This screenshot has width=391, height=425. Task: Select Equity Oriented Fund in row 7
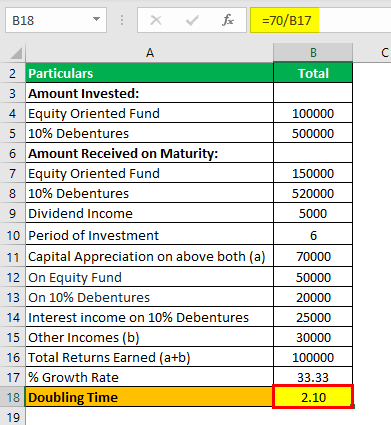[x=149, y=173]
